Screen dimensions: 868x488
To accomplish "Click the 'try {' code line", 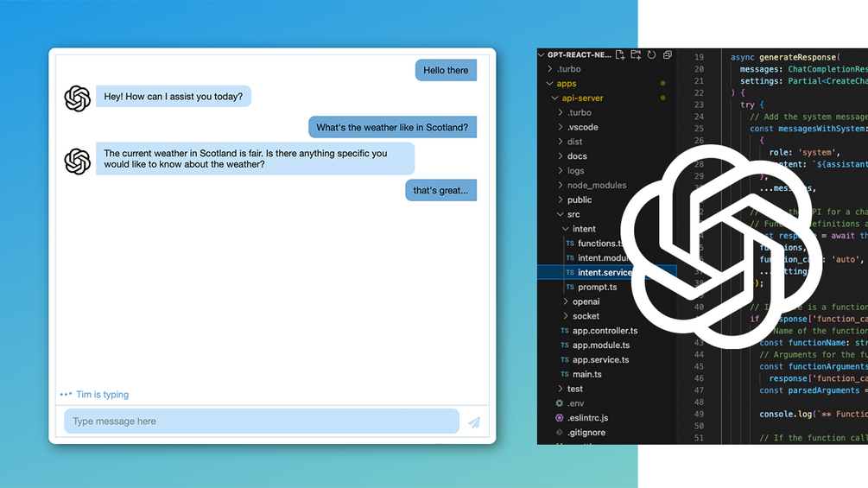I will [x=751, y=105].
